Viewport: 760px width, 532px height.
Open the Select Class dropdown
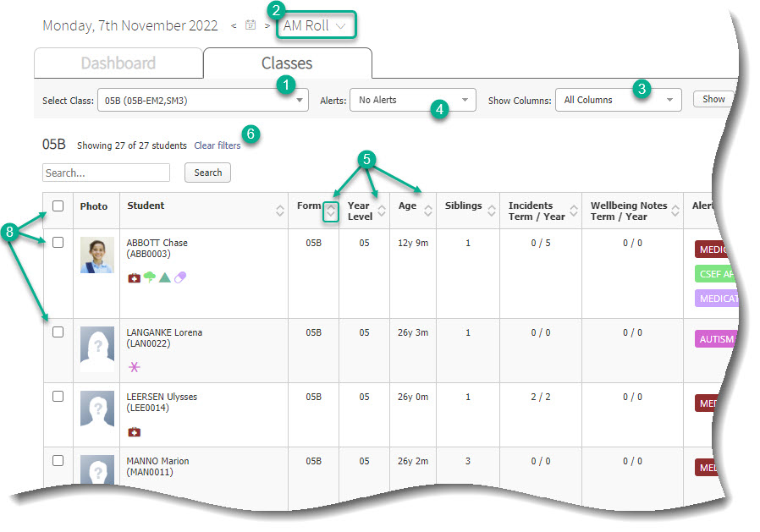[x=202, y=101]
